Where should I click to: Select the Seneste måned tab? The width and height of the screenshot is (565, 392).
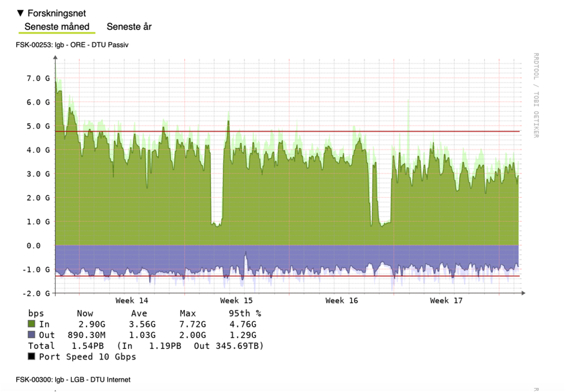pyautogui.click(x=57, y=27)
